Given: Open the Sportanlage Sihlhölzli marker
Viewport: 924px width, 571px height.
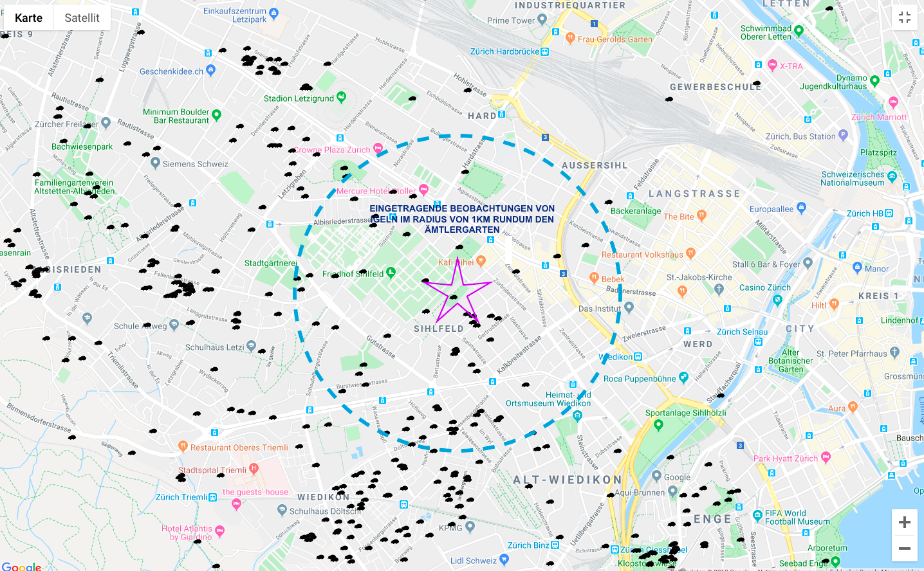Looking at the screenshot, I should (x=658, y=424).
